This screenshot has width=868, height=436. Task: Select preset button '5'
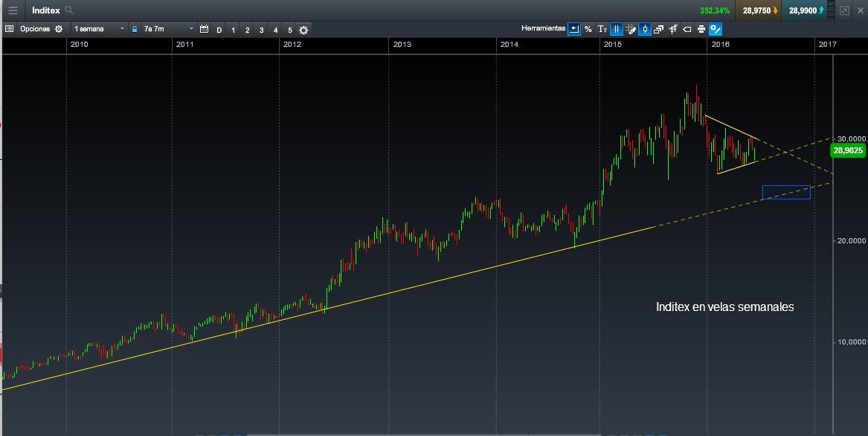point(289,30)
